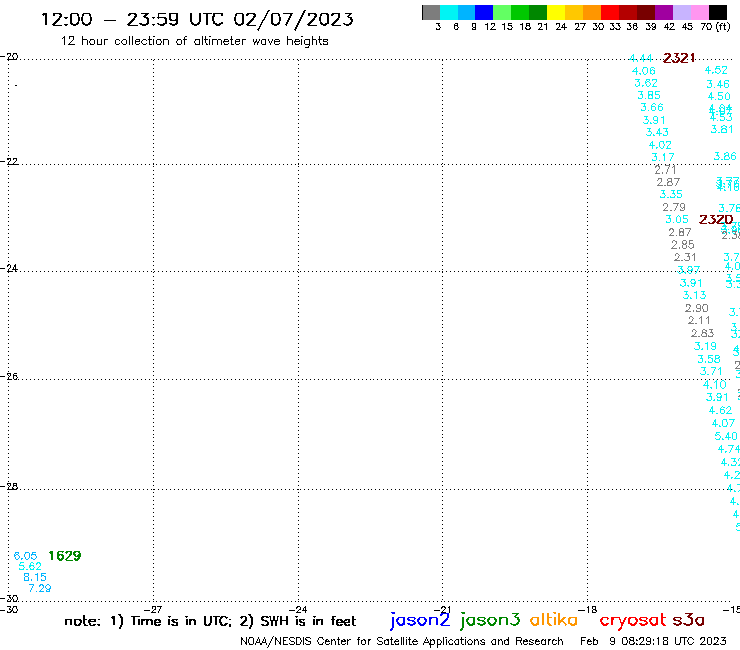Image resolution: width=740 pixels, height=650 pixels.
Task: Click the altika satellite legend label
Action: (554, 620)
